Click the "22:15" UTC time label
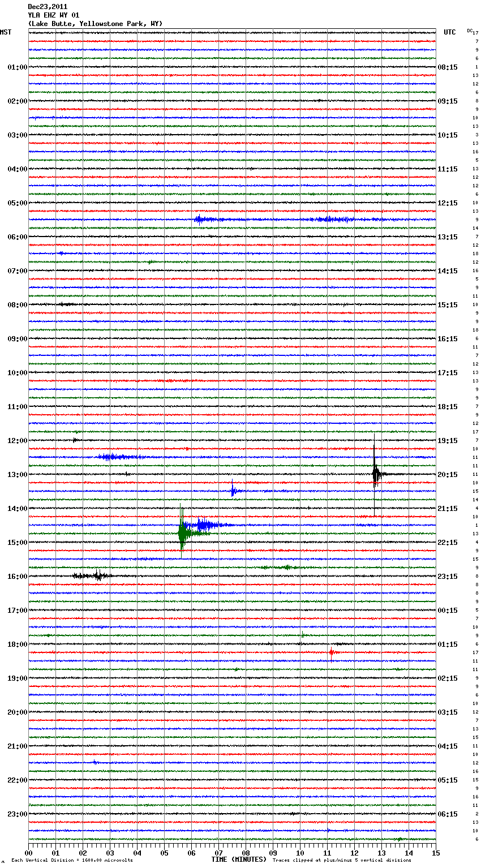The image size is (481, 868). (448, 543)
